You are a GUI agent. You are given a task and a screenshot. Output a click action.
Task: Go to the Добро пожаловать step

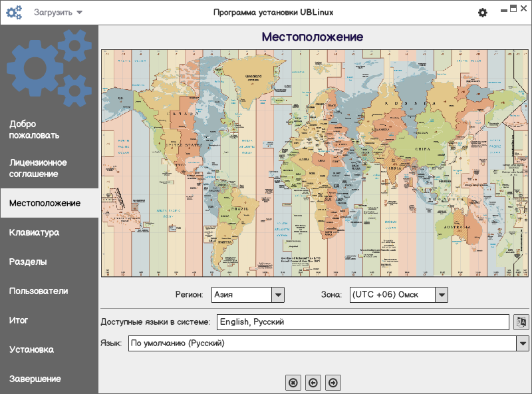(49, 129)
